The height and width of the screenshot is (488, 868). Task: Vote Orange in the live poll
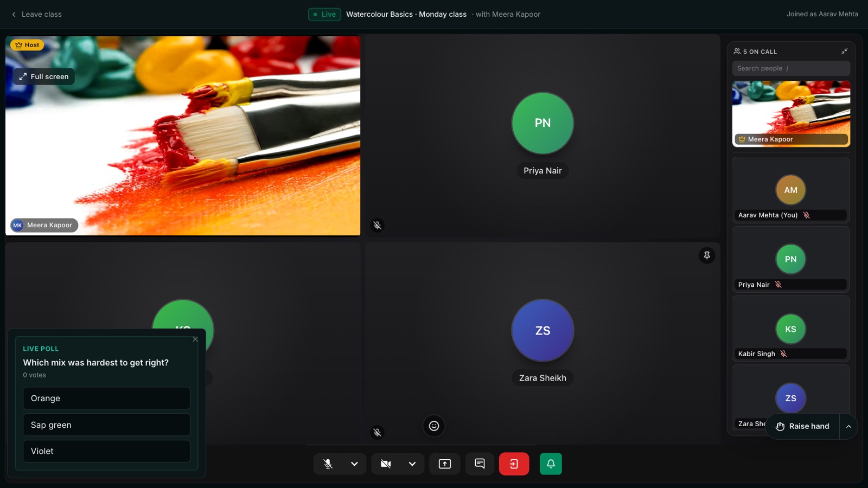click(x=107, y=398)
